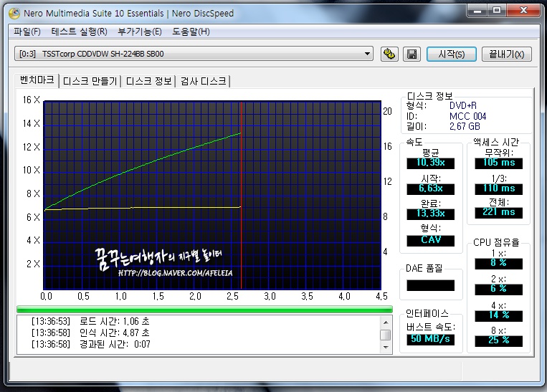Open the 테스트 실행(R) menu
The height and width of the screenshot is (392, 547).
[x=79, y=32]
